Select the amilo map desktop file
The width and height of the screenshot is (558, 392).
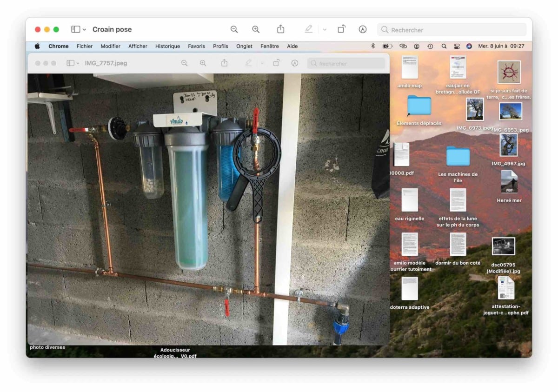[x=410, y=67]
